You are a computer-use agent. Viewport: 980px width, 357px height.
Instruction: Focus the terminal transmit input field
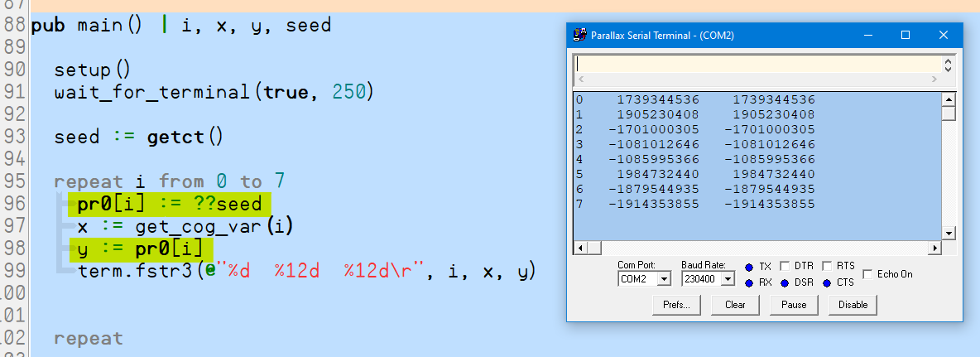click(757, 64)
